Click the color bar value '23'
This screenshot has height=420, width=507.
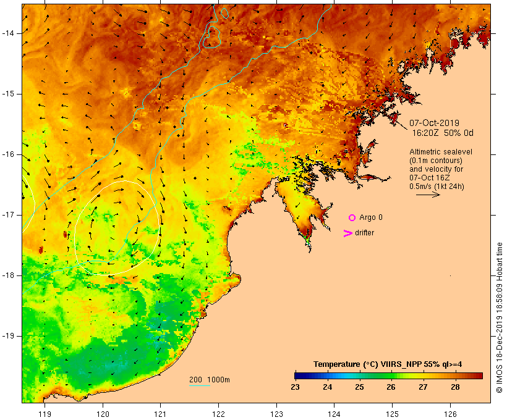pos(295,387)
